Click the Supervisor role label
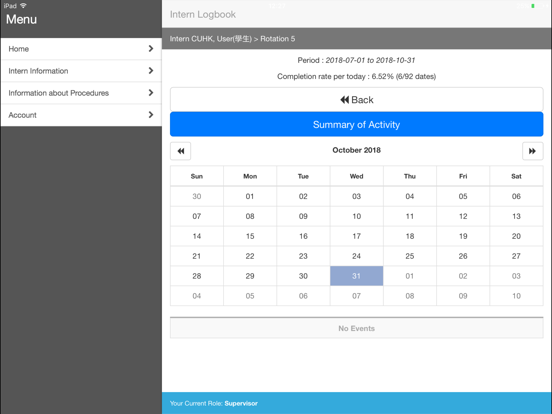552x414 pixels. coord(241,403)
